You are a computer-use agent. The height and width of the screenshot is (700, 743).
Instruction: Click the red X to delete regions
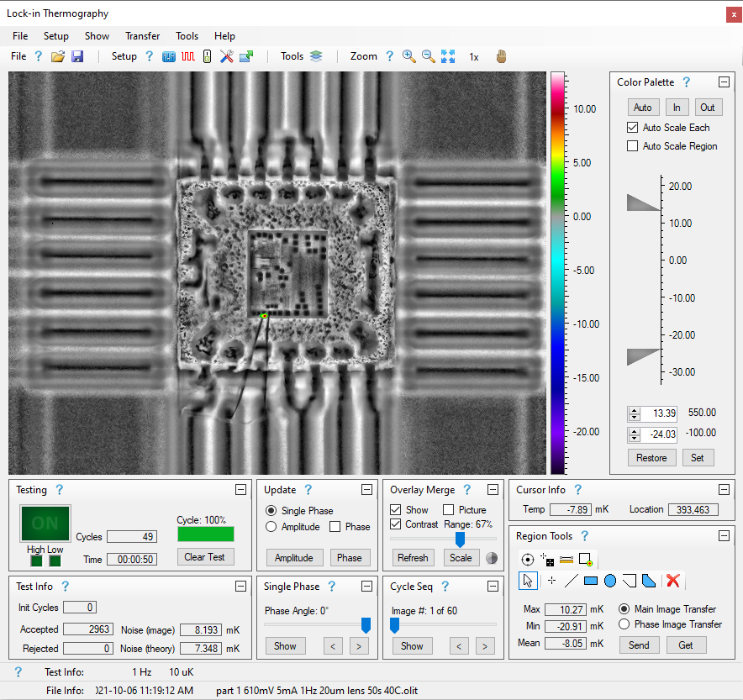pos(672,580)
